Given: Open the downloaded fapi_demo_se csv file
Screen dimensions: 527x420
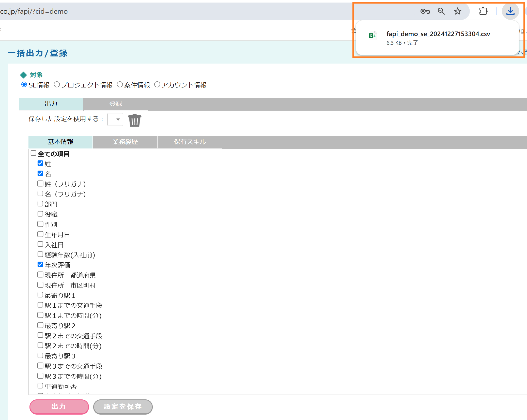Looking at the screenshot, I should point(438,34).
